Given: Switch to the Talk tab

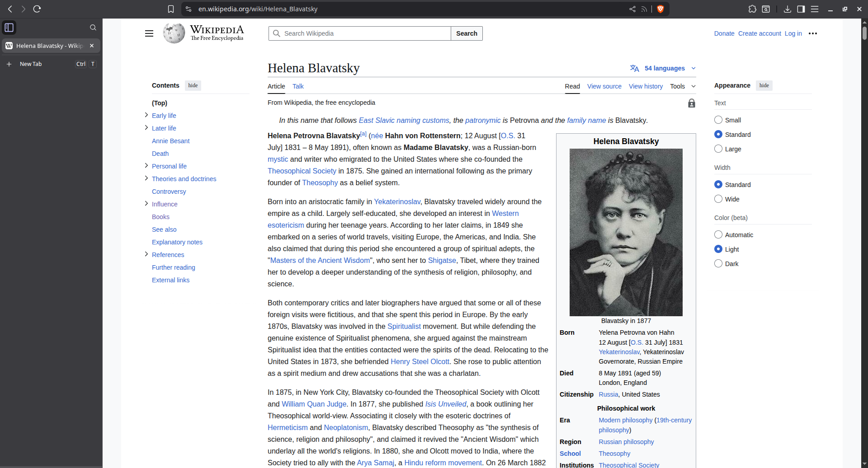Looking at the screenshot, I should (x=298, y=86).
